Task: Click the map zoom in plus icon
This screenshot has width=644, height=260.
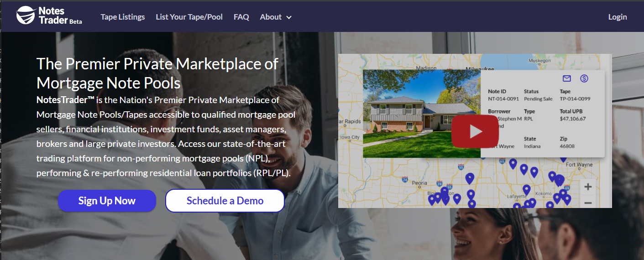Action: click(588, 187)
